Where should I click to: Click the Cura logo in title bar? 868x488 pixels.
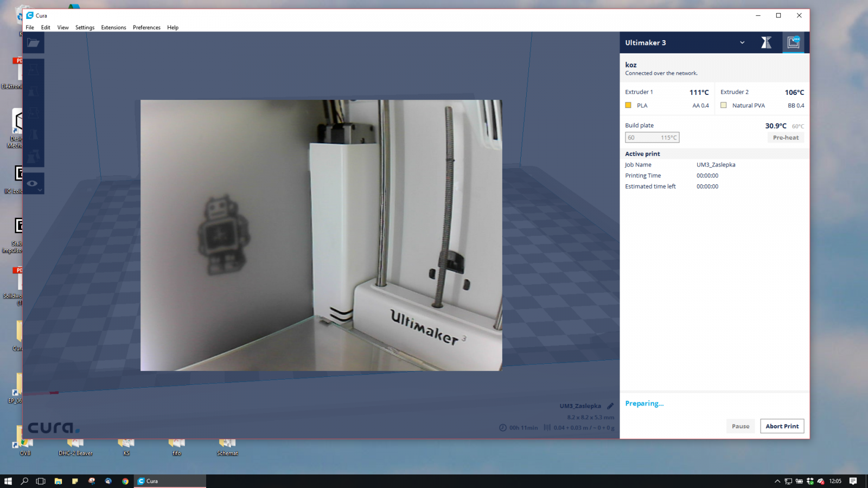30,15
